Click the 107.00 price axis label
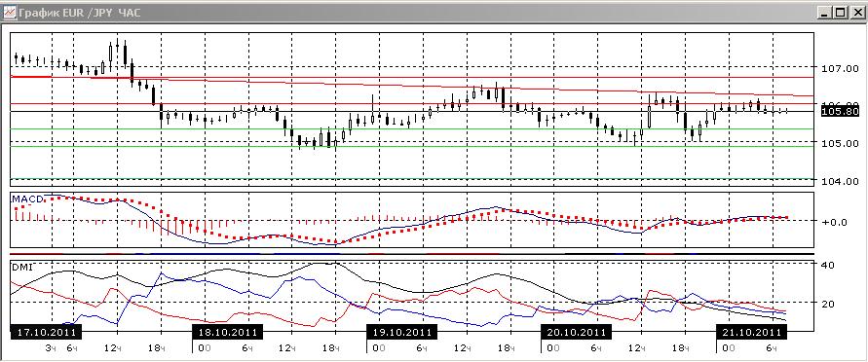Viewport: 868px width, 362px height. click(841, 68)
